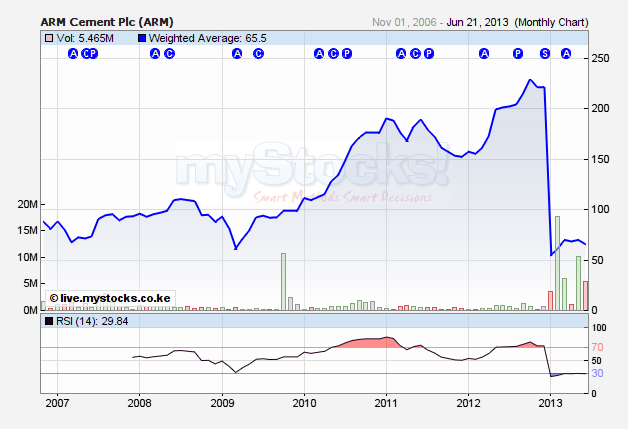Select the A event marker in 2011
The height and width of the screenshot is (429, 628).
tap(401, 53)
